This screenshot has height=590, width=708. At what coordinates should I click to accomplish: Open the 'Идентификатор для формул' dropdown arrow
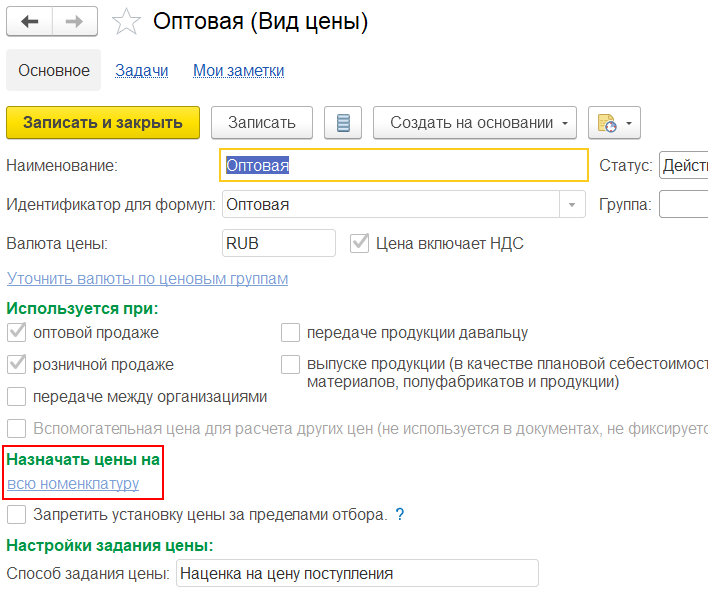click(572, 205)
